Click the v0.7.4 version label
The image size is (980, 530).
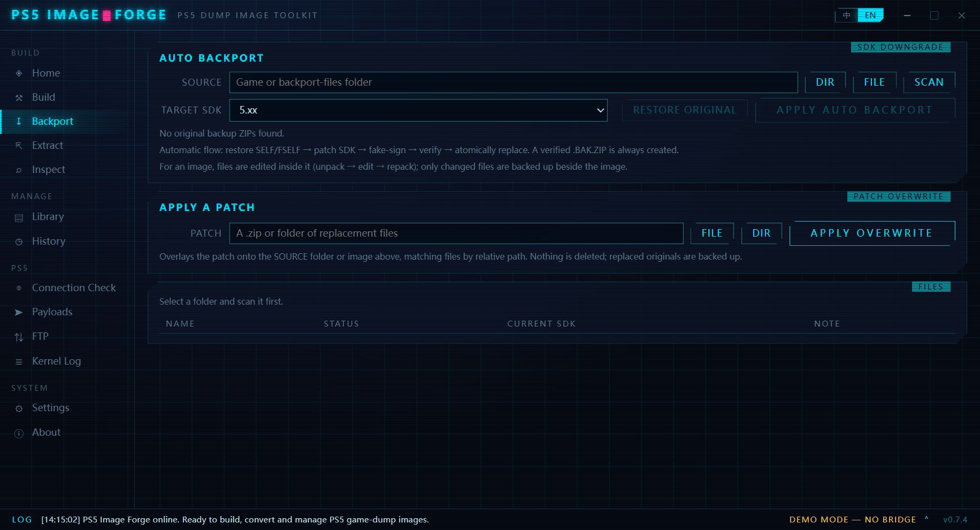pyautogui.click(x=955, y=520)
